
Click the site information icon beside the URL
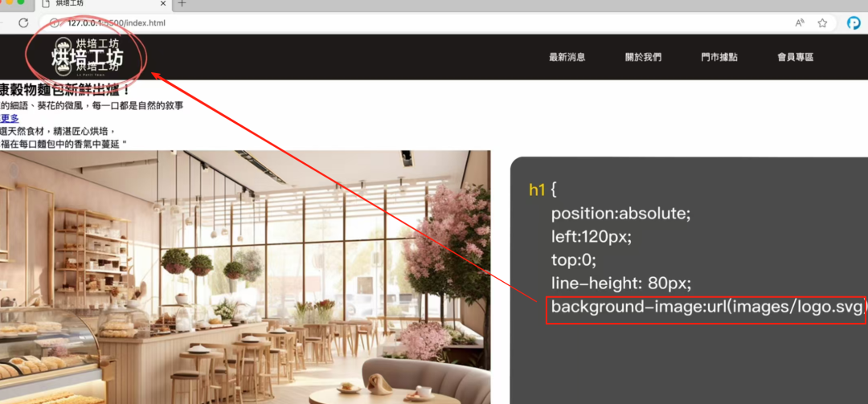coord(55,22)
